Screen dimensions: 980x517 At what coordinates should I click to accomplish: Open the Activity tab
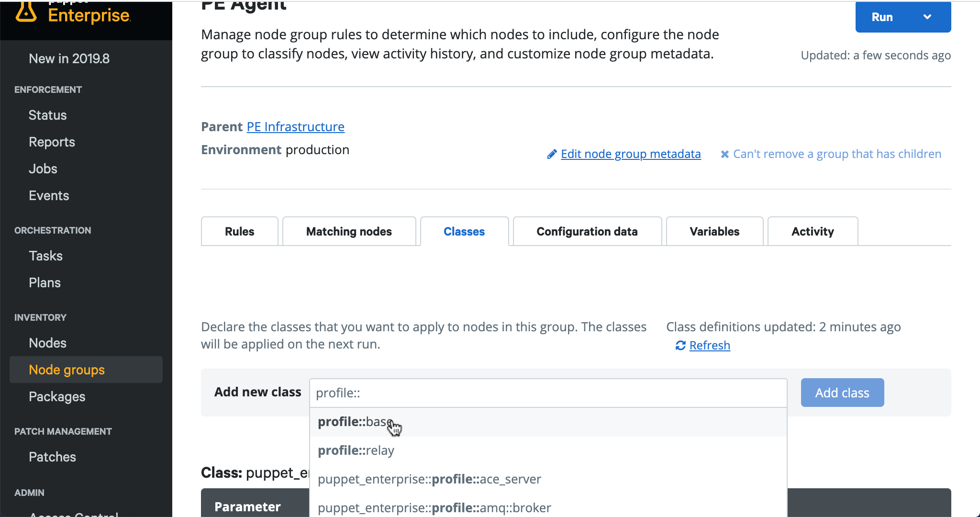[x=812, y=231]
